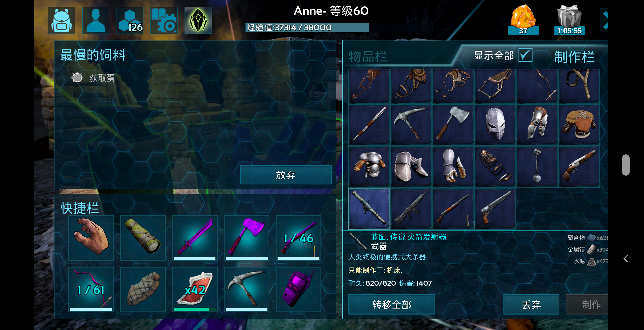Image resolution: width=644 pixels, height=330 pixels.
Task: Click the 丢弃 button
Action: point(531,305)
